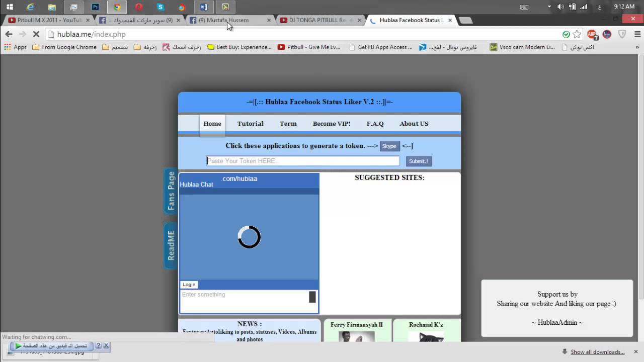644x362 pixels.
Task: Open the ReadME side tab
Action: (171, 245)
